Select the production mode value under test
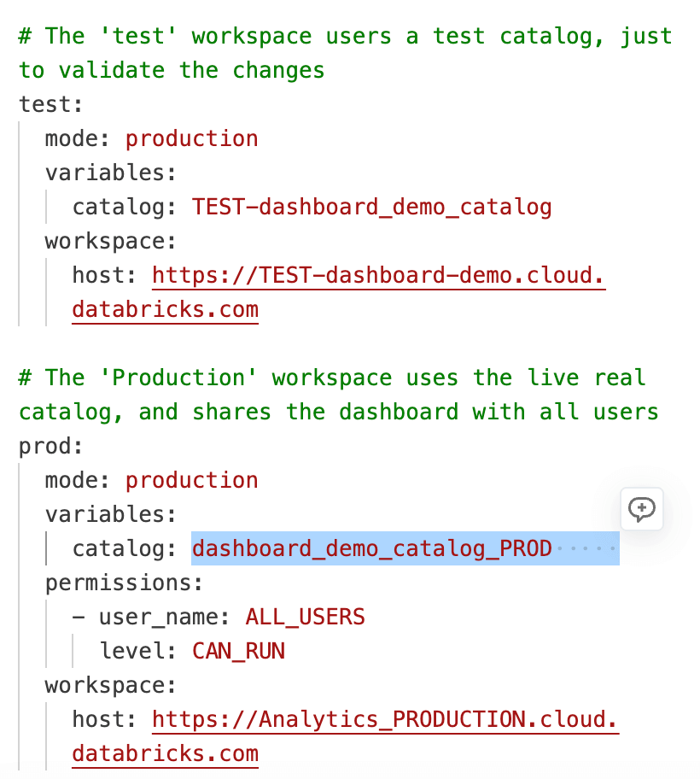700x779 pixels. click(191, 138)
